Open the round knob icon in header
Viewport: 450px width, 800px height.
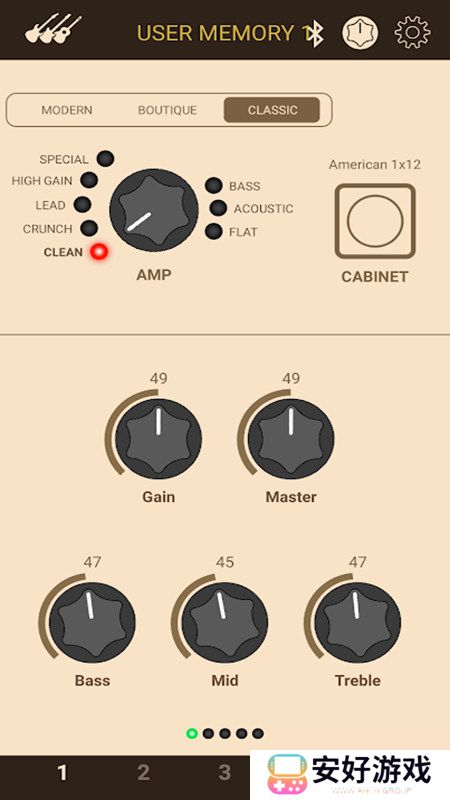(x=360, y=33)
